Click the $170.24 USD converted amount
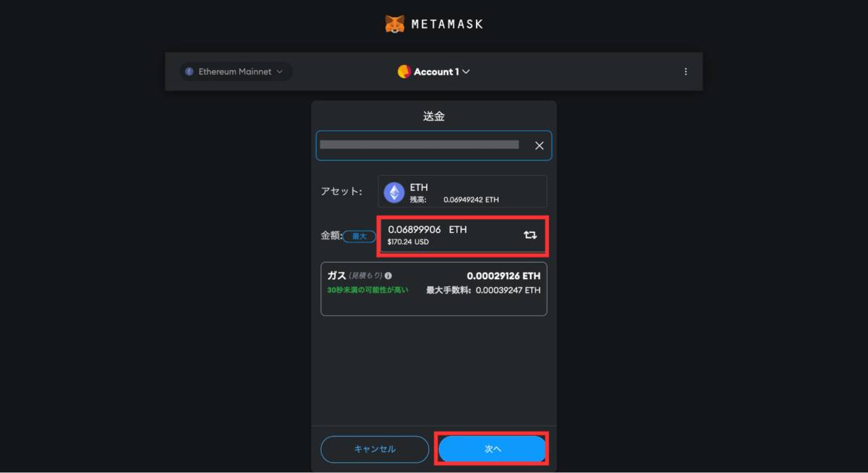The image size is (868, 473). click(x=407, y=242)
